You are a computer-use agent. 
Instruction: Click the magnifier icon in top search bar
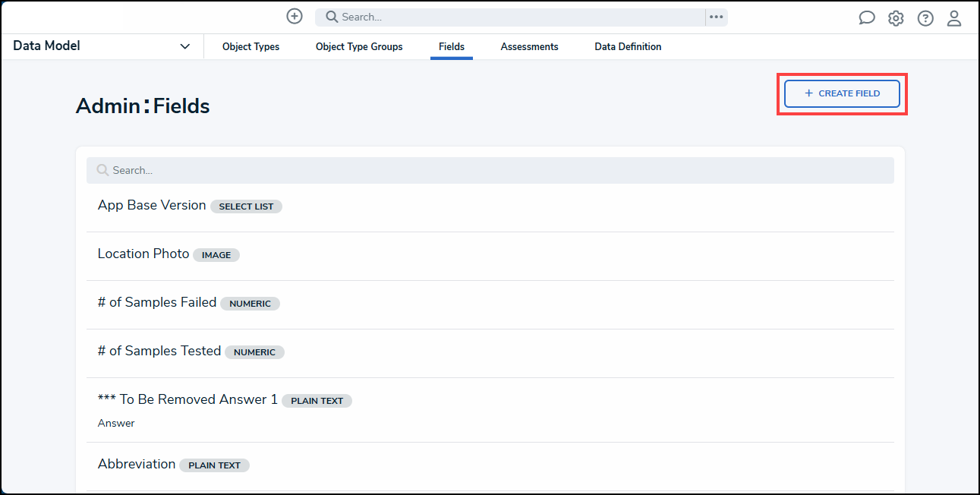331,17
